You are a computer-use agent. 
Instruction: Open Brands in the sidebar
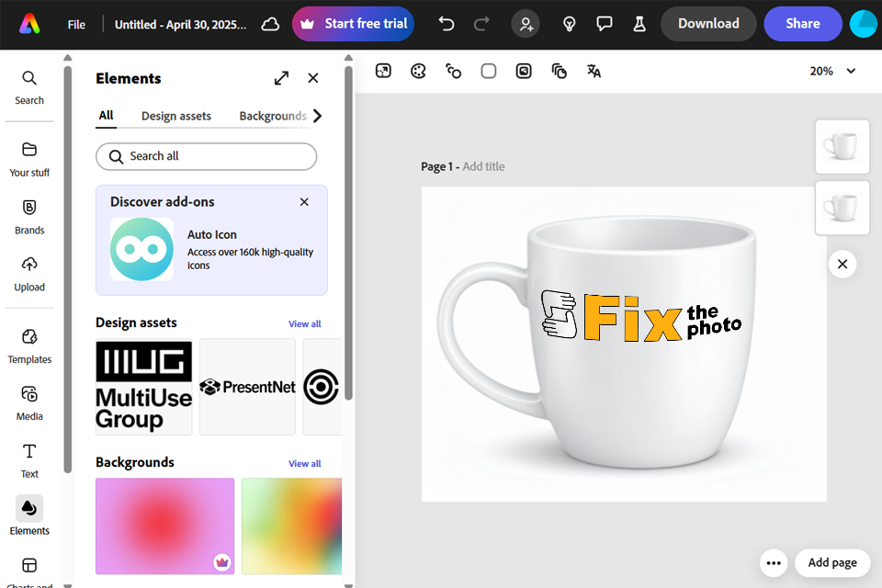(29, 217)
